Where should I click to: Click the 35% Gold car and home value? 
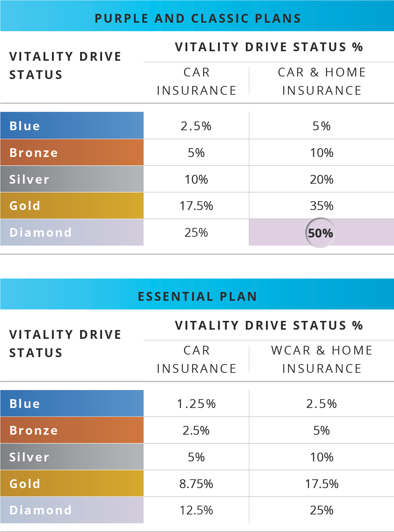click(x=322, y=206)
